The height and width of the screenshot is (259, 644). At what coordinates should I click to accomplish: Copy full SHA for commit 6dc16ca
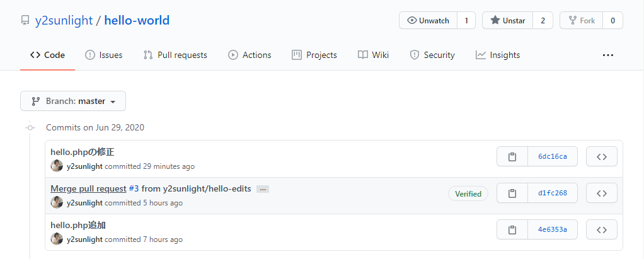(512, 156)
